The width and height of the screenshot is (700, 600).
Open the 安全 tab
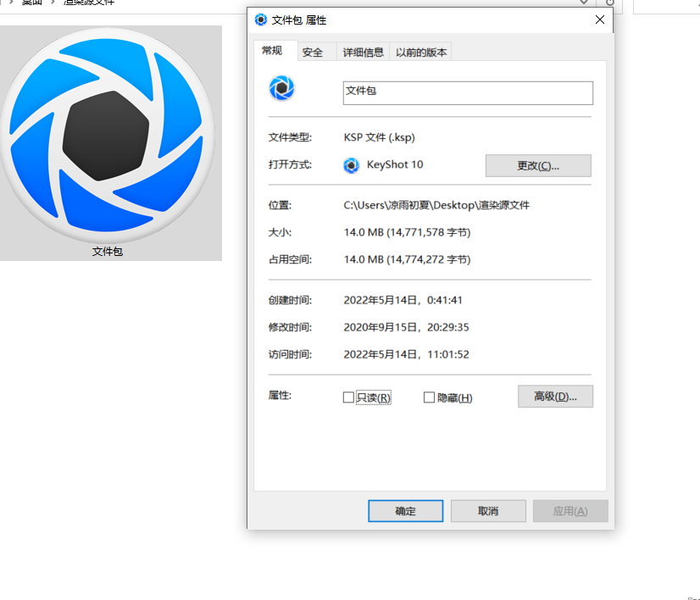pos(313,53)
